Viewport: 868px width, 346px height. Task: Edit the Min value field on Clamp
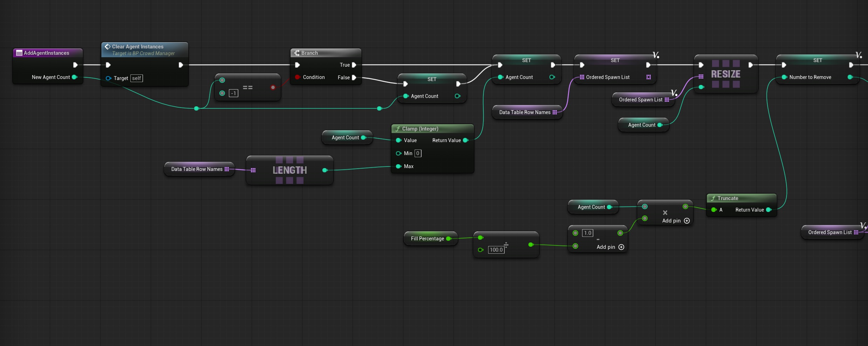[418, 153]
